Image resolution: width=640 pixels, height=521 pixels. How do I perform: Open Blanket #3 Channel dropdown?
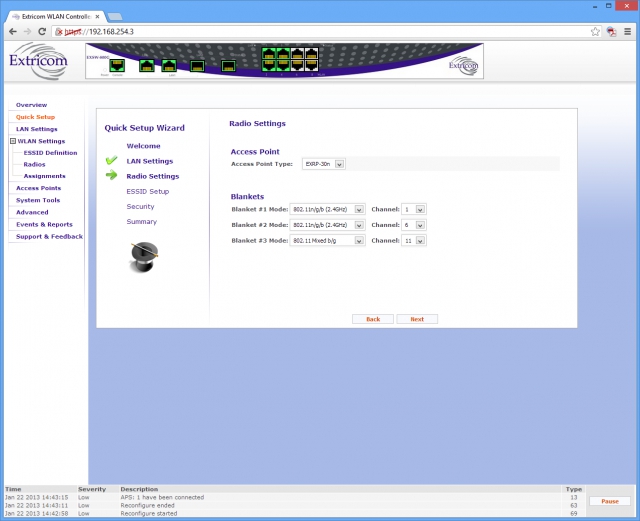tap(414, 240)
